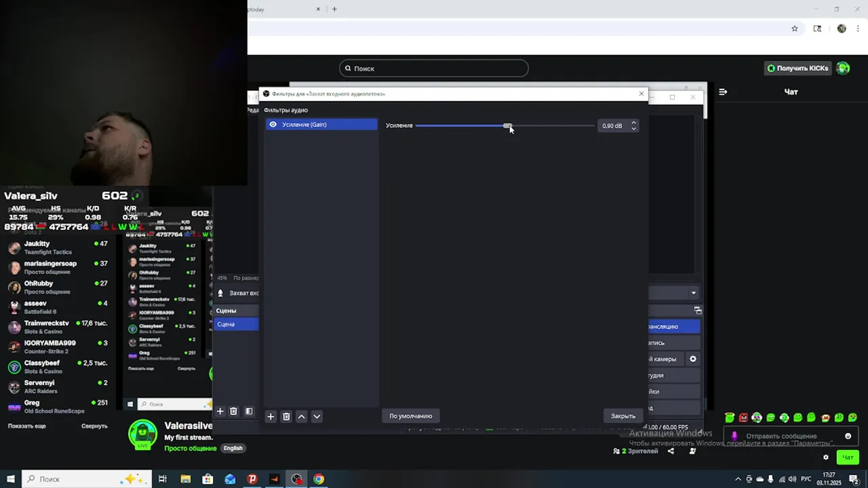Open the Windows Start menu
Image resolution: width=868 pixels, height=488 pixels.
(10, 479)
